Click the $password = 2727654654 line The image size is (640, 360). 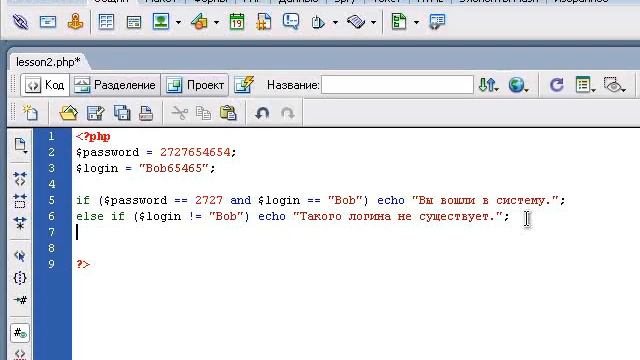pyautogui.click(x=156, y=152)
